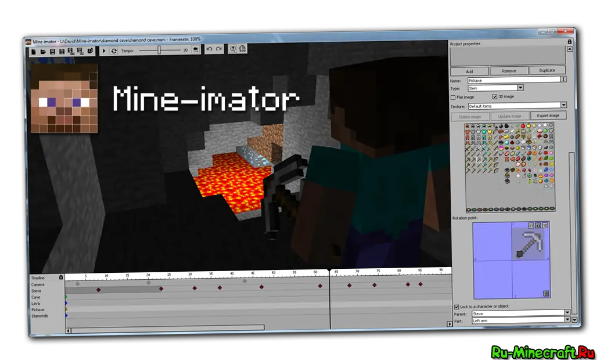
Task: Click the import icon left of the play button
Action: coord(90,51)
